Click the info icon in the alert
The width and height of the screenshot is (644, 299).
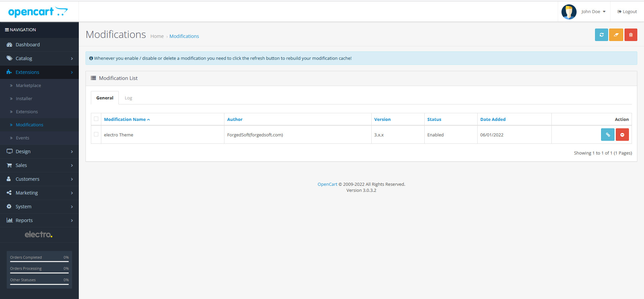[x=91, y=58]
